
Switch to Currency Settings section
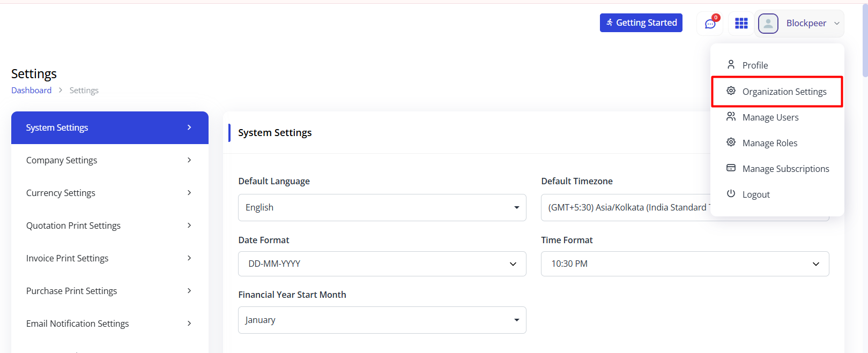(x=109, y=193)
